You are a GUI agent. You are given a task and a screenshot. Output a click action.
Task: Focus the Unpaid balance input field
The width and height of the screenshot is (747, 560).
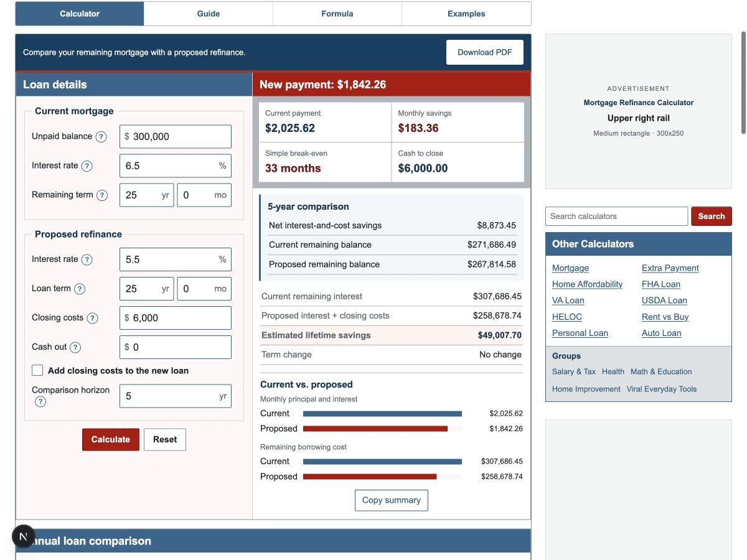[x=176, y=137]
